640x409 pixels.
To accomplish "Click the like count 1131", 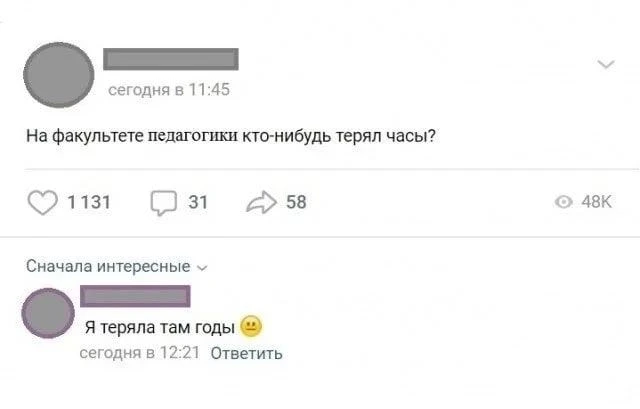I will [x=88, y=203].
